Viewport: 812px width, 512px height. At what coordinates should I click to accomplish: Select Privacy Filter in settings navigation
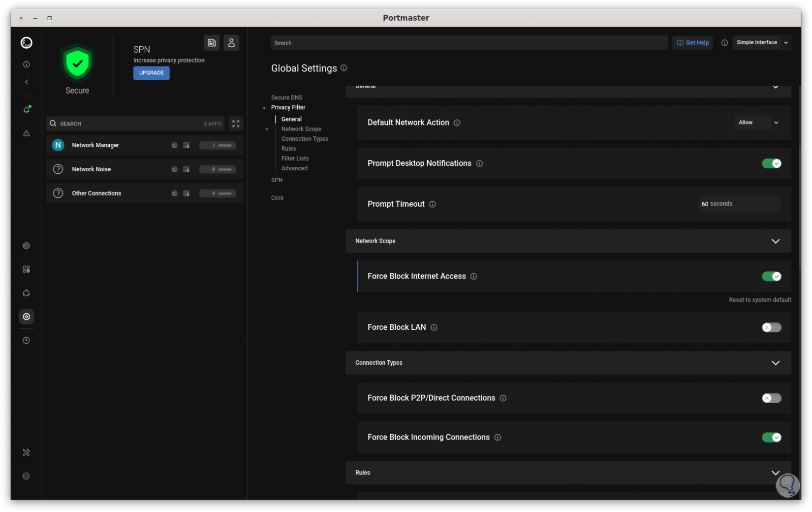coord(288,107)
